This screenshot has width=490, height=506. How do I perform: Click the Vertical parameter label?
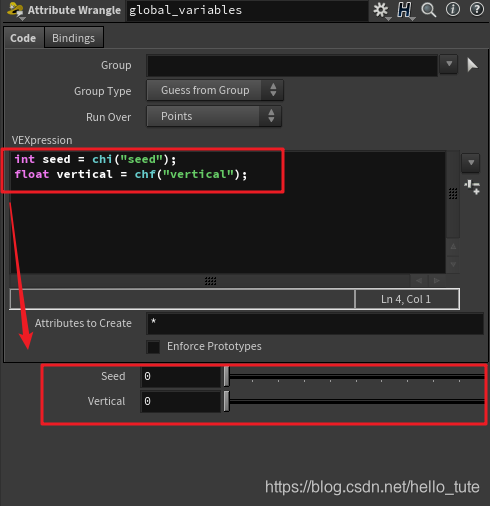tap(106, 401)
